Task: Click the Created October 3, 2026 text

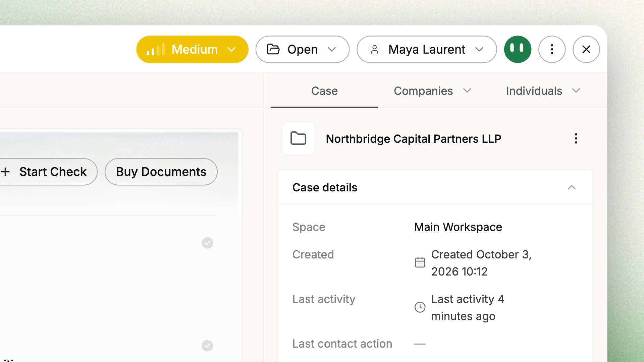Action: pos(481,263)
